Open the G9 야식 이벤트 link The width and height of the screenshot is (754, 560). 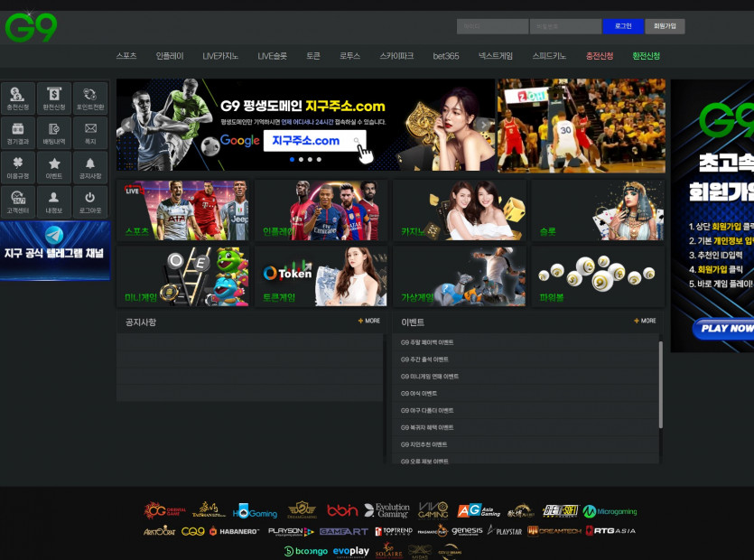pos(419,394)
